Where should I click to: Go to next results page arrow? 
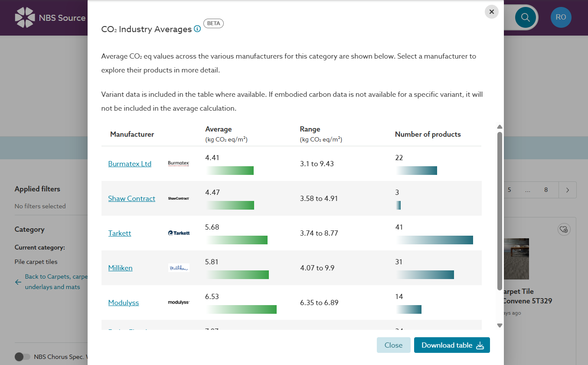[x=568, y=190]
